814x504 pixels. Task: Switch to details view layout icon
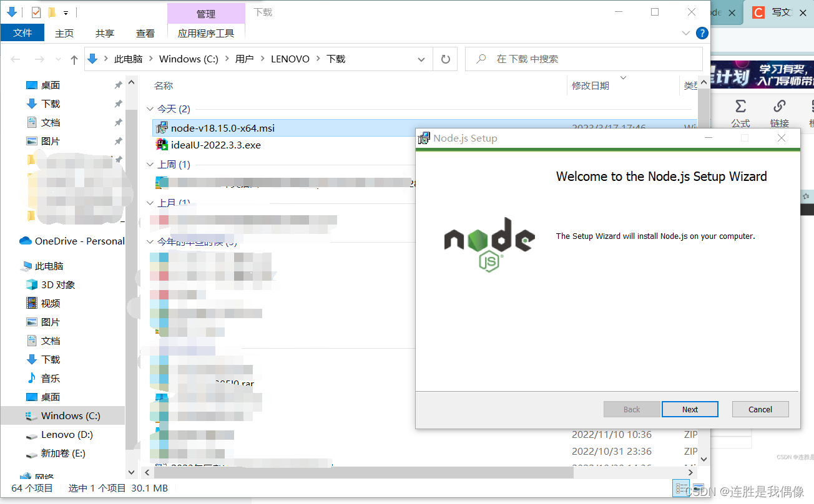point(680,487)
